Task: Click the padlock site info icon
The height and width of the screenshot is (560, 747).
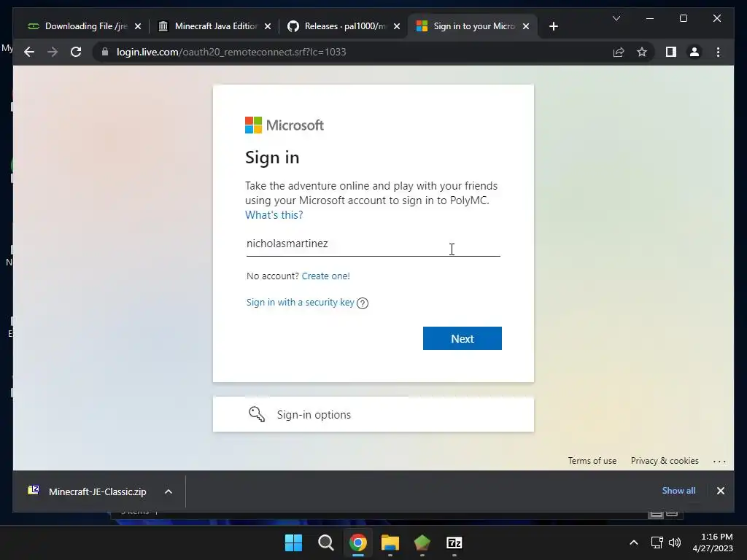Action: 105,52
